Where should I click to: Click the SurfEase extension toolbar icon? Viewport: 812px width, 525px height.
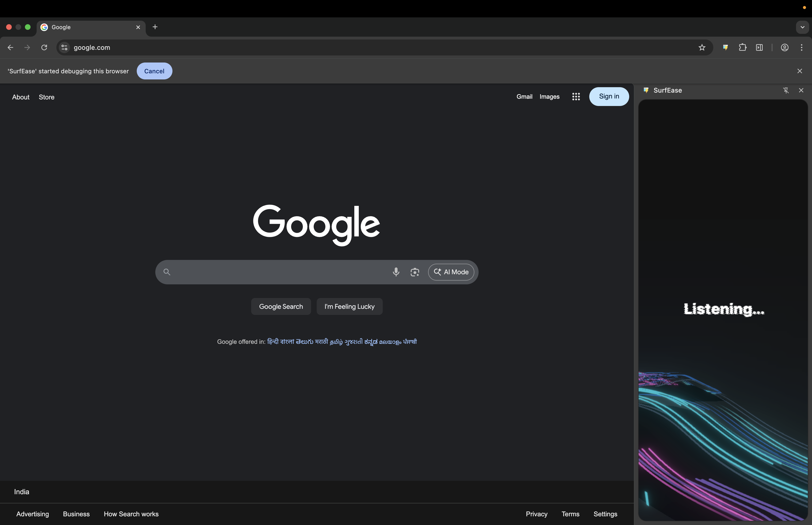(726, 47)
